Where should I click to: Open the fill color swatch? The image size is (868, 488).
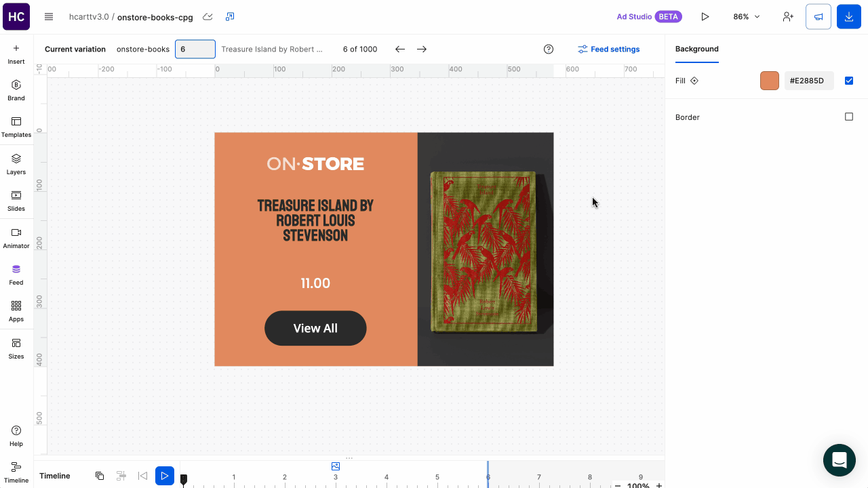pos(770,81)
